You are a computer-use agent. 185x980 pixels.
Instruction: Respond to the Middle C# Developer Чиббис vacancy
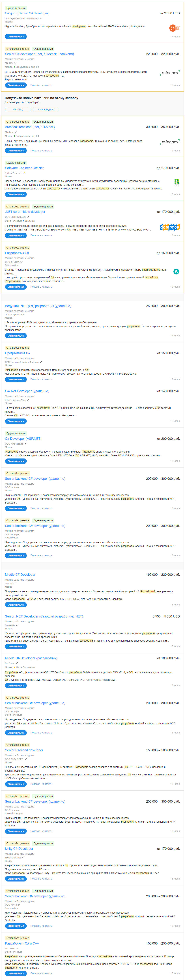[x=16, y=605]
